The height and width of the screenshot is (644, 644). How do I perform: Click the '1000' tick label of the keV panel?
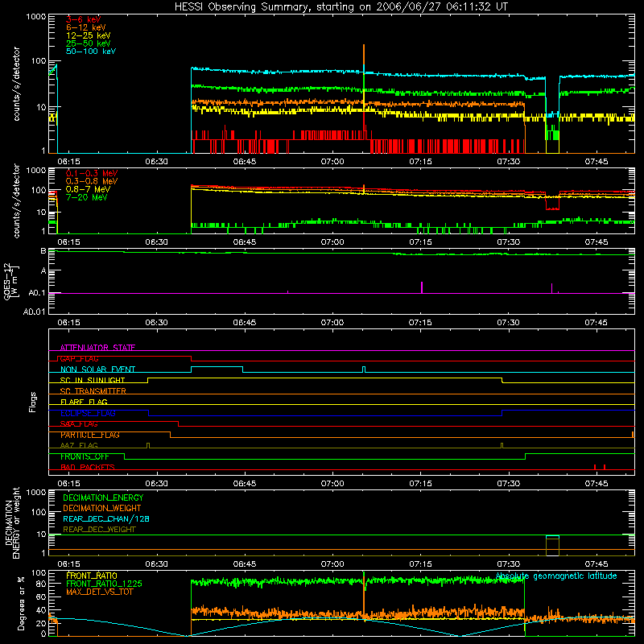click(x=36, y=17)
